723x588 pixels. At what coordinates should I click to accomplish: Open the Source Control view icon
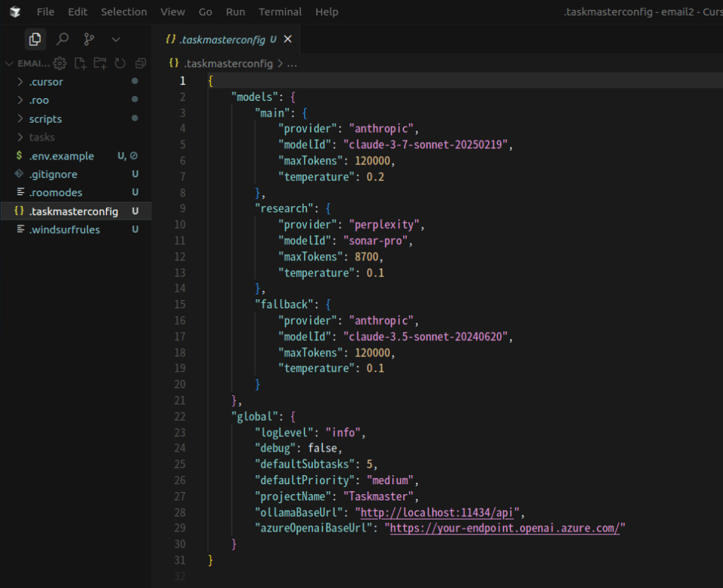coord(89,40)
